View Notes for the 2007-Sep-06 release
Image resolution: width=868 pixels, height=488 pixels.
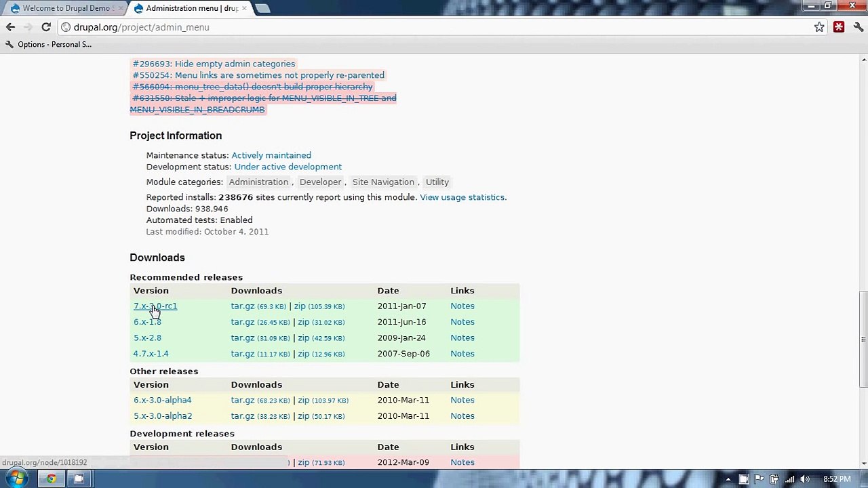(x=462, y=354)
